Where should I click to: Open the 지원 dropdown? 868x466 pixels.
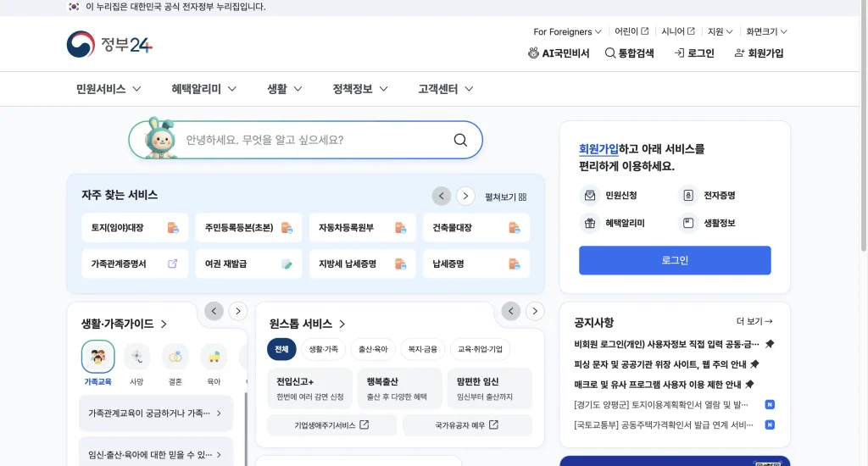tap(721, 31)
